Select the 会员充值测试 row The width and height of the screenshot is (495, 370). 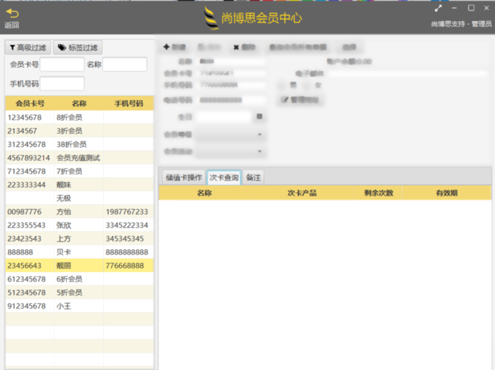(79, 158)
